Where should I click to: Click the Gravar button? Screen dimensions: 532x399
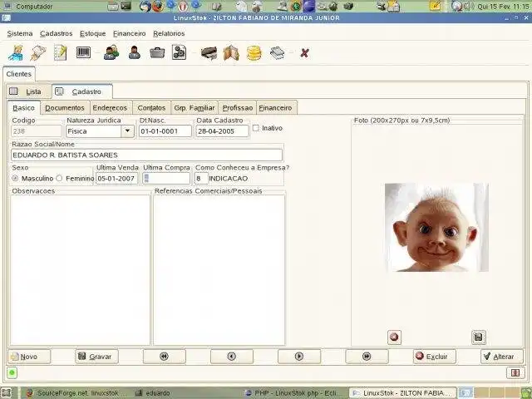[x=96, y=357]
